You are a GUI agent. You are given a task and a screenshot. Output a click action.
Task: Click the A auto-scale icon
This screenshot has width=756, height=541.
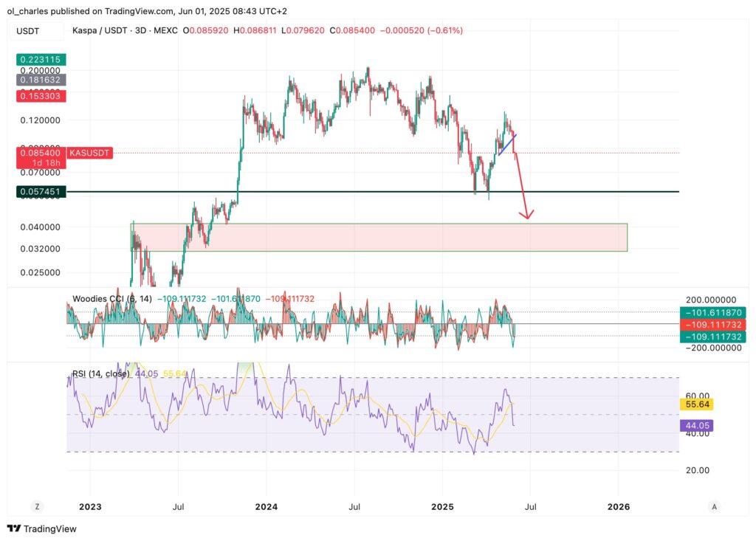[x=713, y=506]
